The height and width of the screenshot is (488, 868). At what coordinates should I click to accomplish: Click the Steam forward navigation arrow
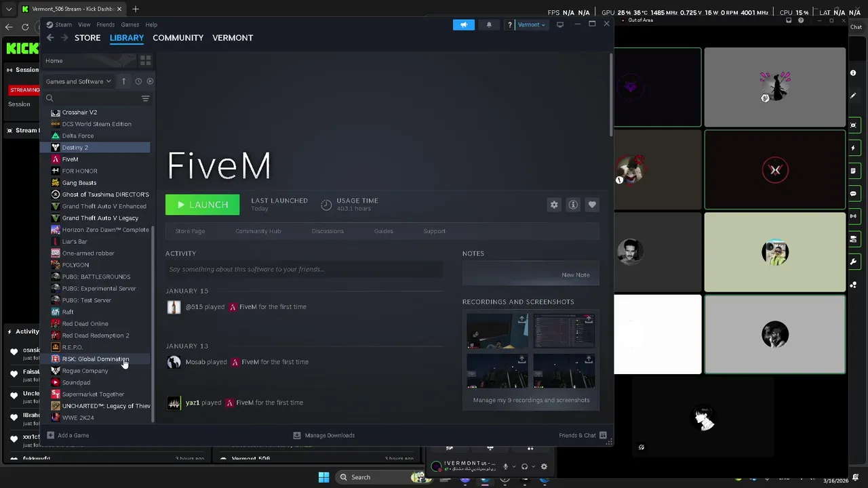click(x=65, y=38)
